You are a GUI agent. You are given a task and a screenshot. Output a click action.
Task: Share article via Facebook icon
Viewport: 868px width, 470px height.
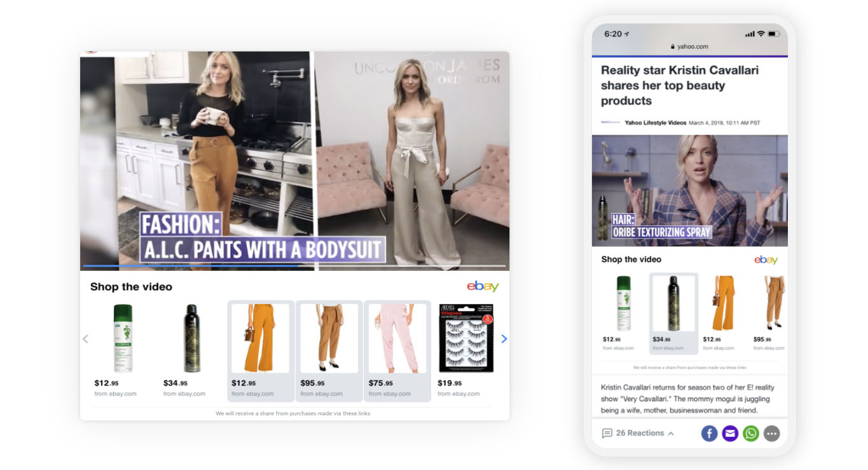(709, 434)
